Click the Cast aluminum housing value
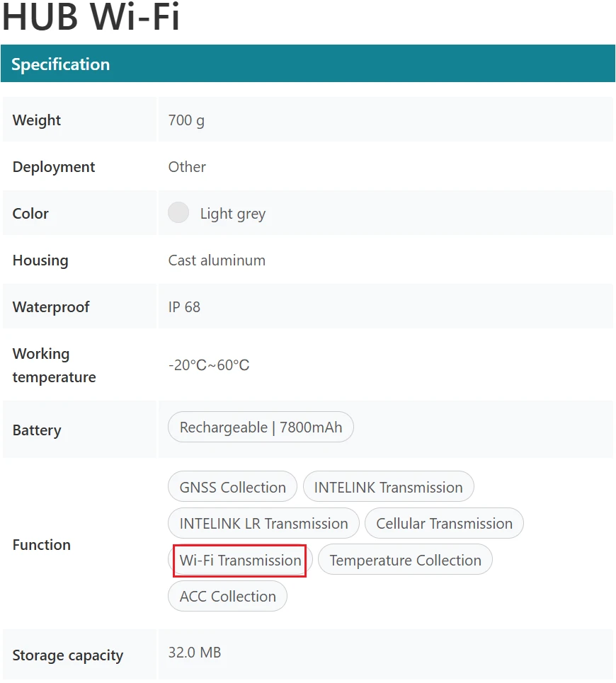 click(x=217, y=260)
